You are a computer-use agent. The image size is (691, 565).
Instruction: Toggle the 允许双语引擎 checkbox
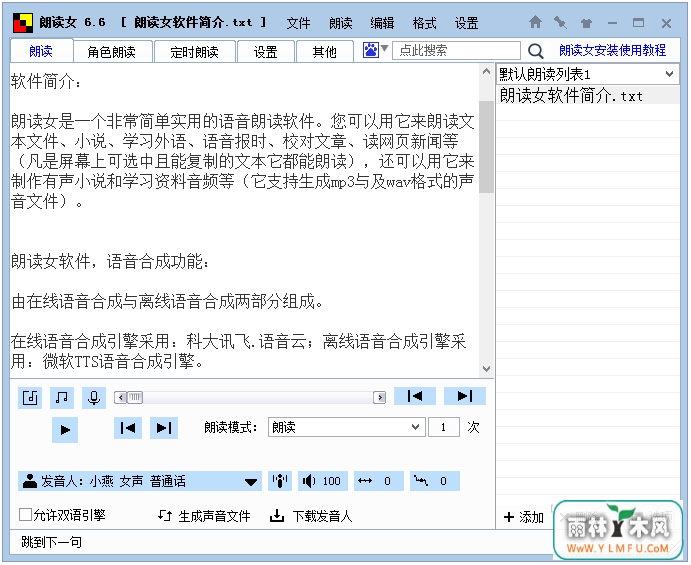26,514
